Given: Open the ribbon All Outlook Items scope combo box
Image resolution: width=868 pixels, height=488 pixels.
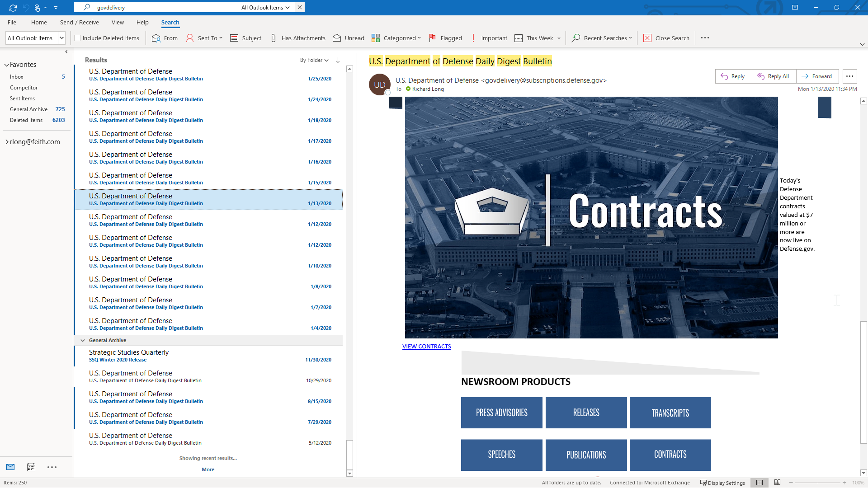Looking at the screenshot, I should [36, 38].
